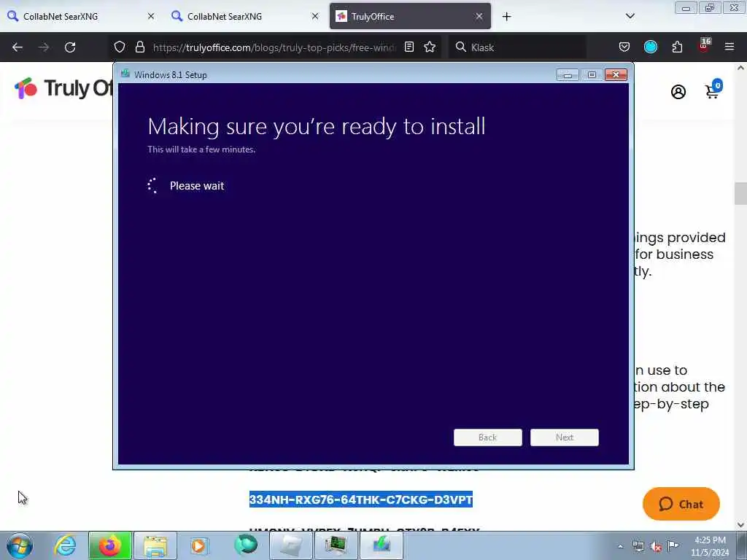
Task: Click the Windows 8.1 Setup title icon
Action: (125, 74)
